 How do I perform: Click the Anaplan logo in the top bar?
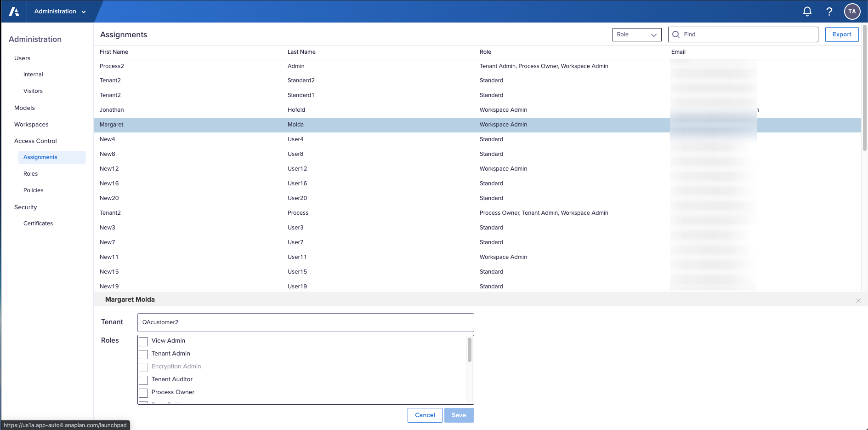tap(13, 11)
